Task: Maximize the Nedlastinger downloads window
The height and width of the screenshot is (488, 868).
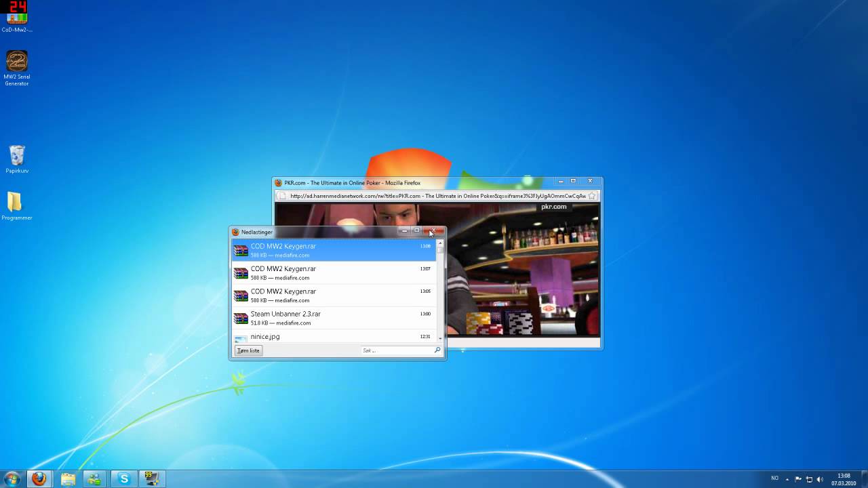Action: coord(416,231)
